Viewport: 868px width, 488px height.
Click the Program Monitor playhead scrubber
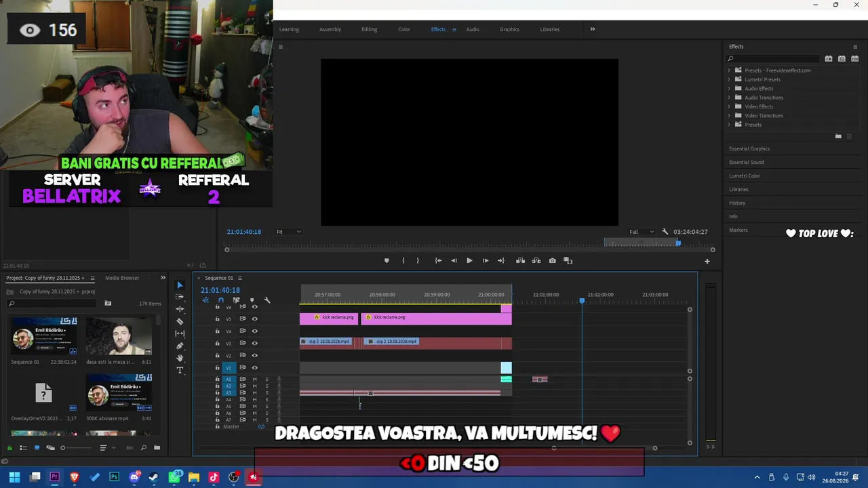(x=678, y=243)
